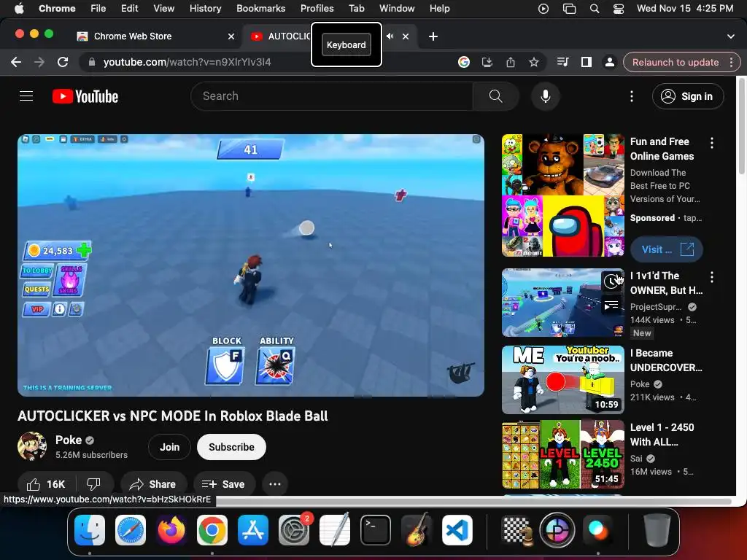Open Terminal from the Dock
Screen dimensions: 747x560
point(376,530)
